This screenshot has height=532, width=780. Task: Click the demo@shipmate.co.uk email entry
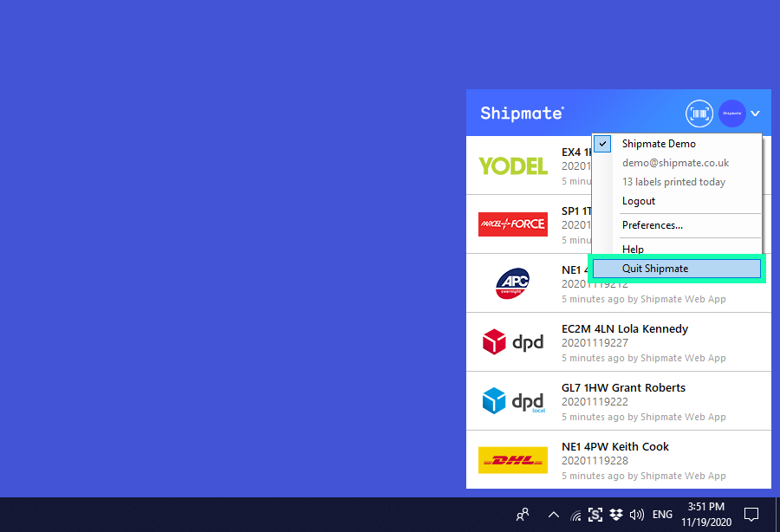[x=675, y=163]
